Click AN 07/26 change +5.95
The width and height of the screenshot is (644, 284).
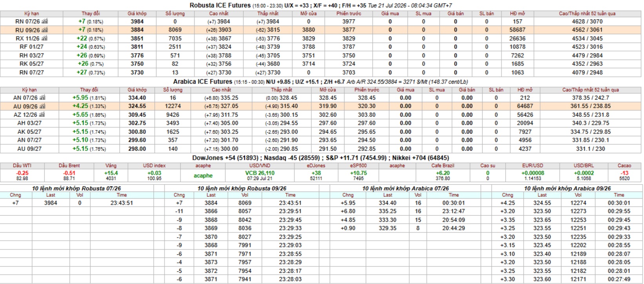click(x=80, y=98)
